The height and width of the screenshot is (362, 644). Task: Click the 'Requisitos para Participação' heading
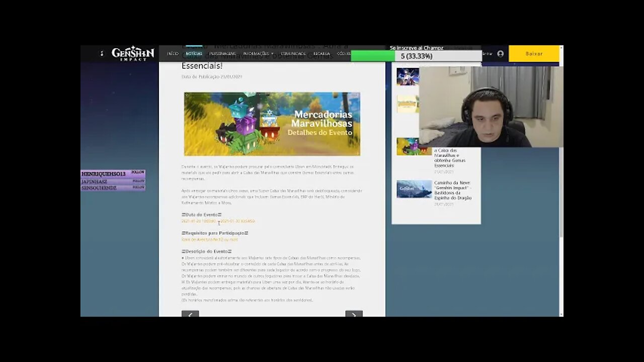pos(215,233)
